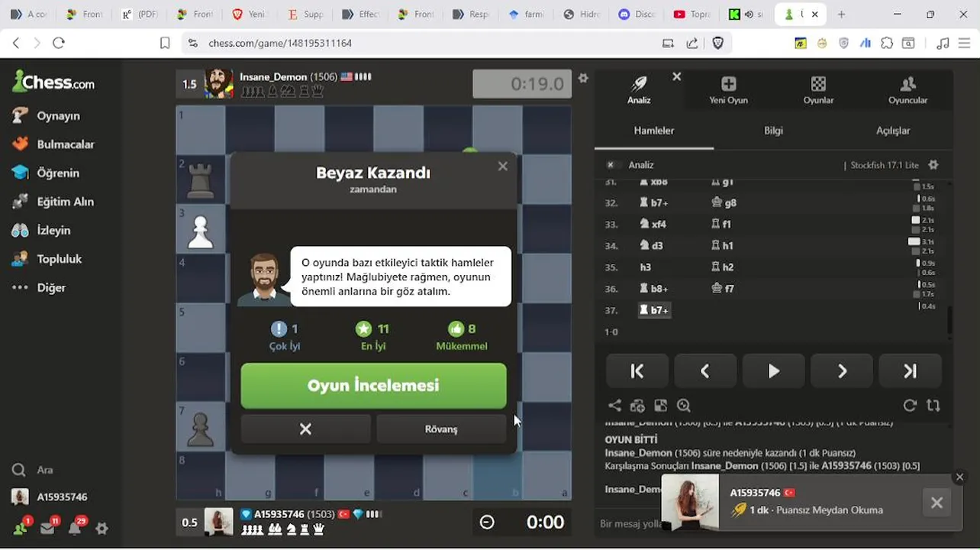Click the refresh arrow icon

(910, 406)
